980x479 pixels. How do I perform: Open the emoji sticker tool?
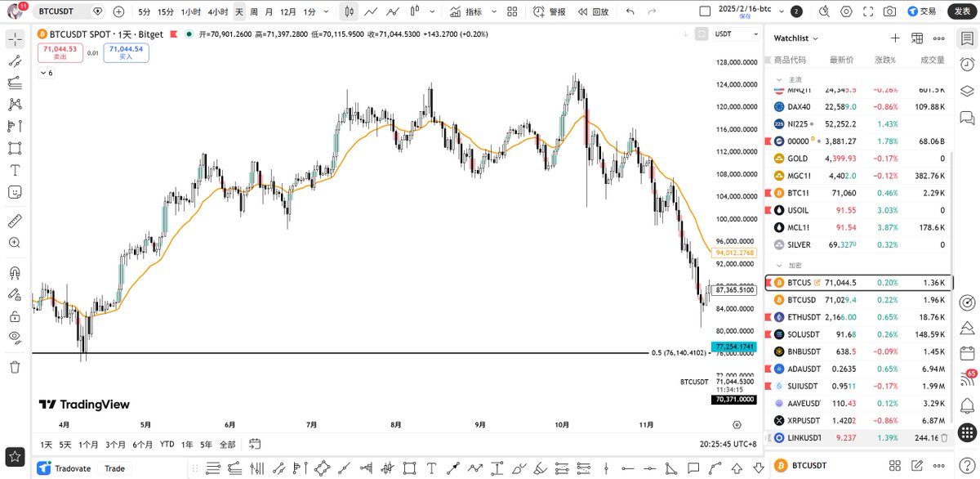tap(15, 192)
